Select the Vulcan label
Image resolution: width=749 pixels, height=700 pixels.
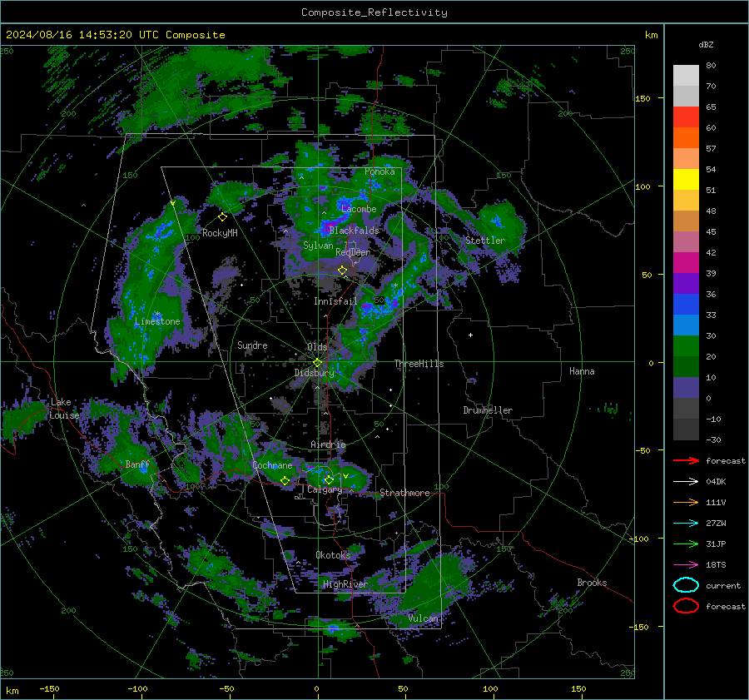click(x=423, y=618)
